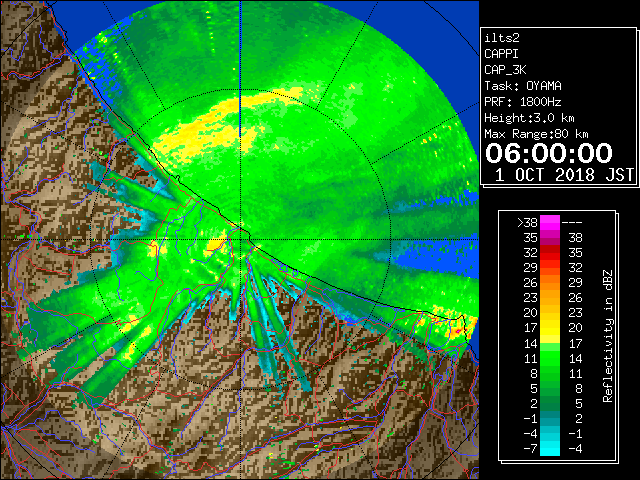This screenshot has height=480, width=640.
Task: Click the '-7' legend value
Action: coord(530,448)
